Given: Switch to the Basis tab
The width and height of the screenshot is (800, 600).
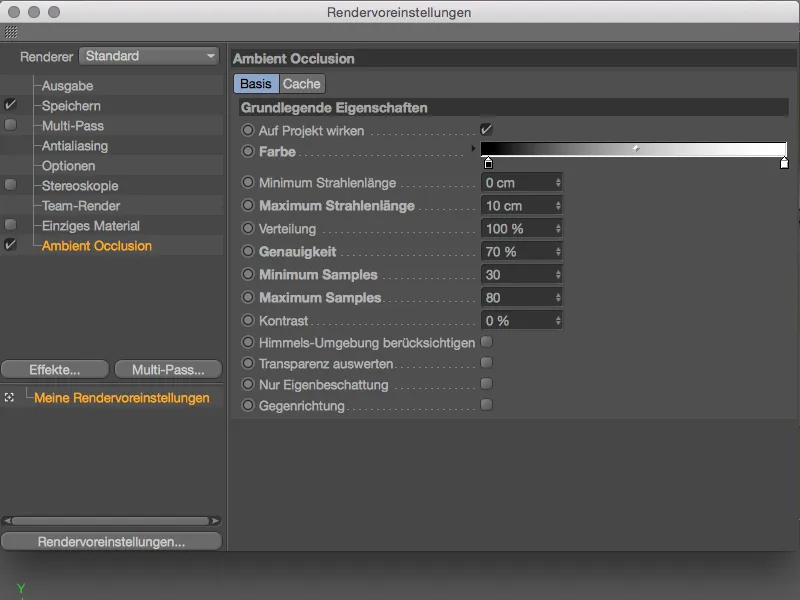Looking at the screenshot, I should 256,84.
